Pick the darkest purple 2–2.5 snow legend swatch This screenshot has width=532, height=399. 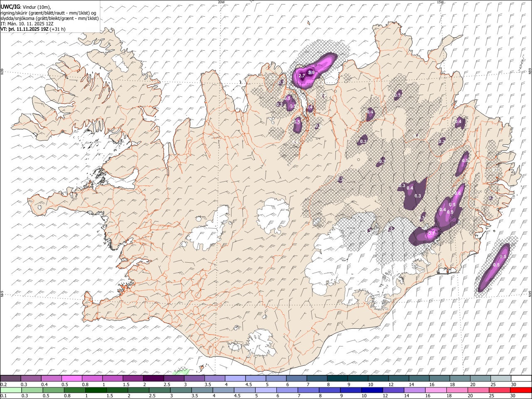coord(153,379)
